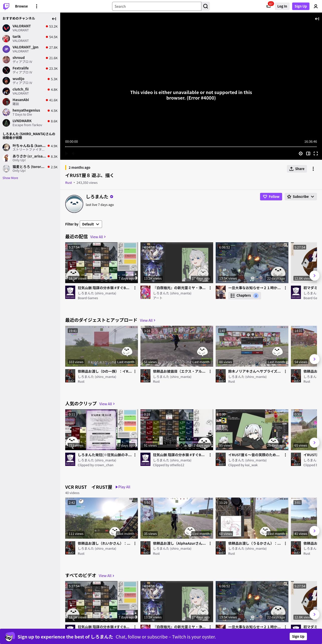Open video player settings gear
322x644 pixels.
[x=301, y=153]
